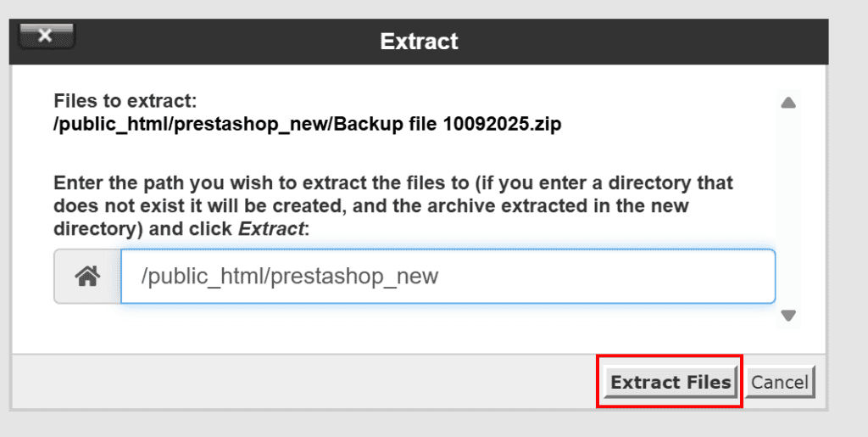Place cursor after prestashop_new in the path field
The height and width of the screenshot is (437, 868).
(439, 277)
